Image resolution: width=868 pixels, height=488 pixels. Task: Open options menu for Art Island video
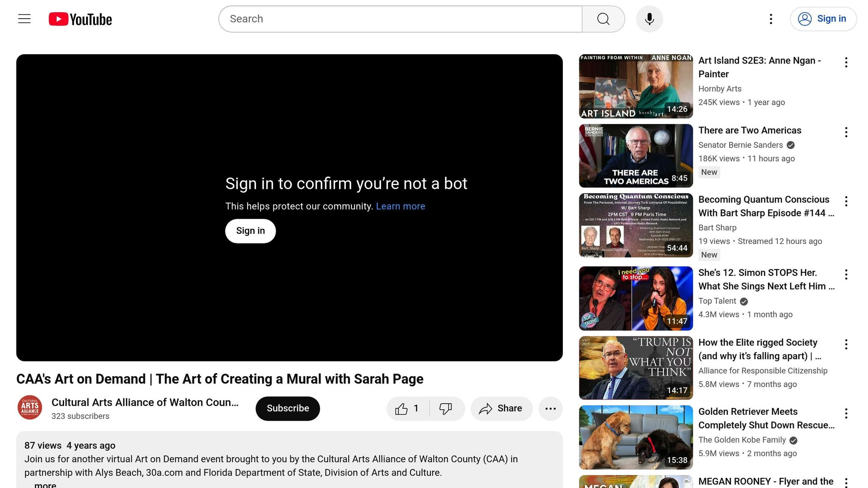[x=846, y=62]
